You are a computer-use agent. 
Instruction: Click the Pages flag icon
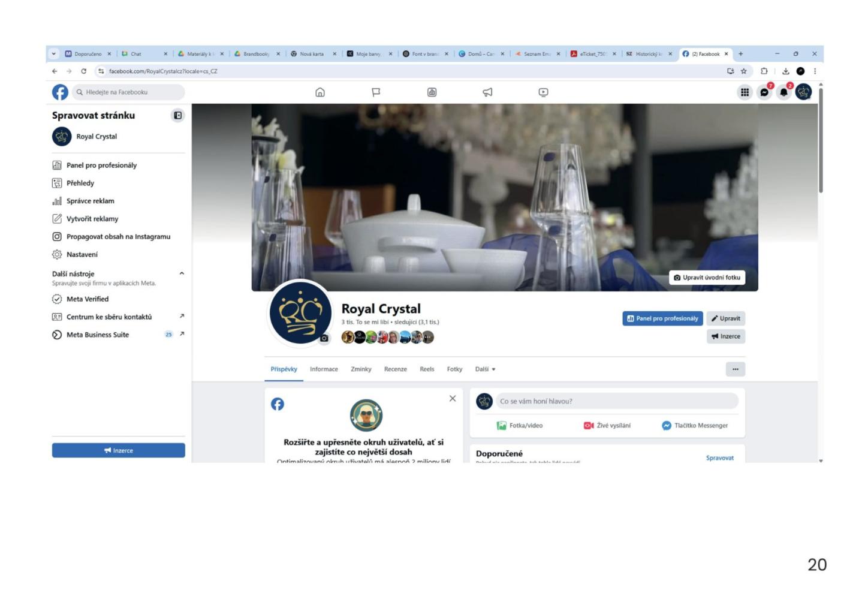click(x=376, y=92)
